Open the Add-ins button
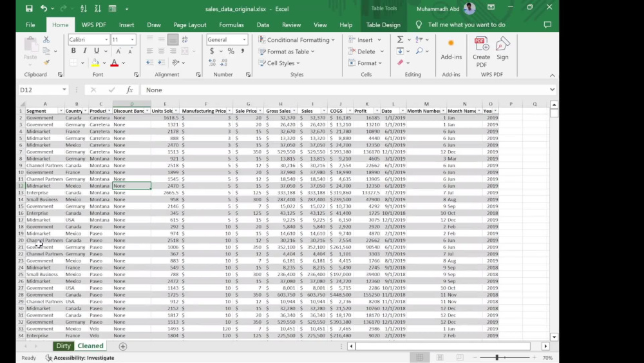The image size is (644, 363). coord(451,50)
